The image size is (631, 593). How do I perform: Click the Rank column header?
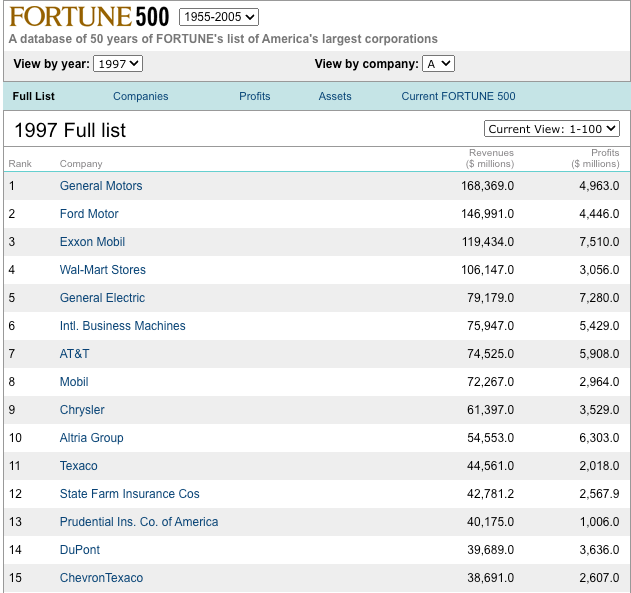20,164
